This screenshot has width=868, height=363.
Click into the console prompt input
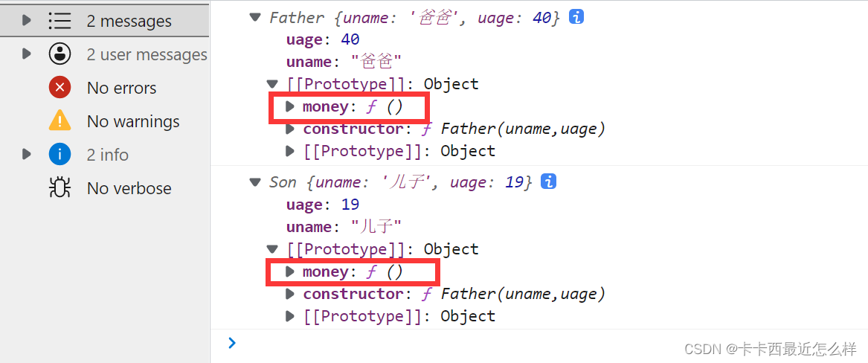pos(521,344)
